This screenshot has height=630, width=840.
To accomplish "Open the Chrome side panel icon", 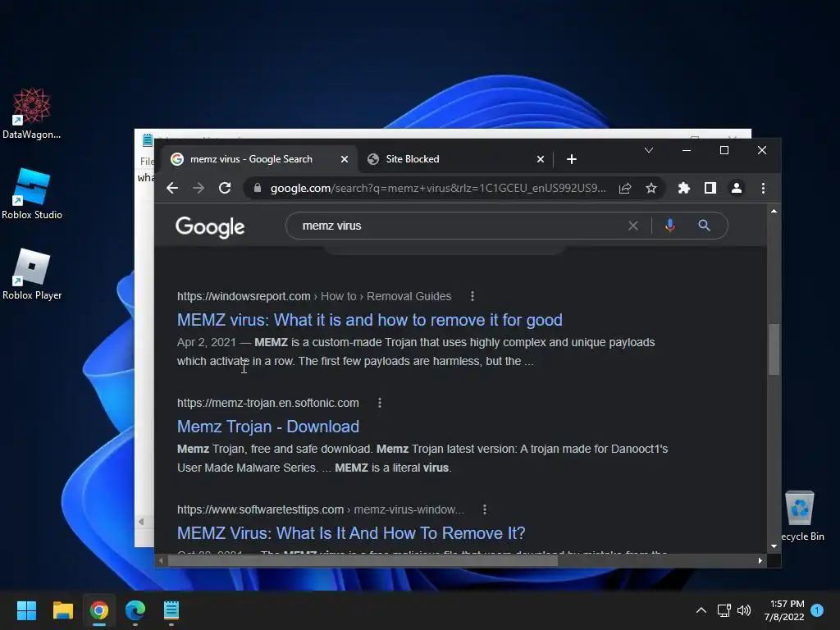I will 710,188.
